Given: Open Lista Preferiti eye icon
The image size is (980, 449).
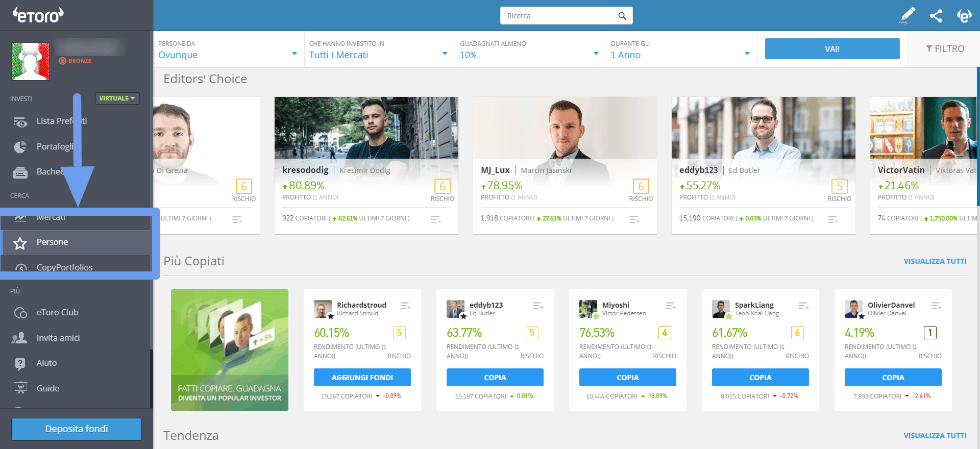Looking at the screenshot, I should tap(20, 122).
